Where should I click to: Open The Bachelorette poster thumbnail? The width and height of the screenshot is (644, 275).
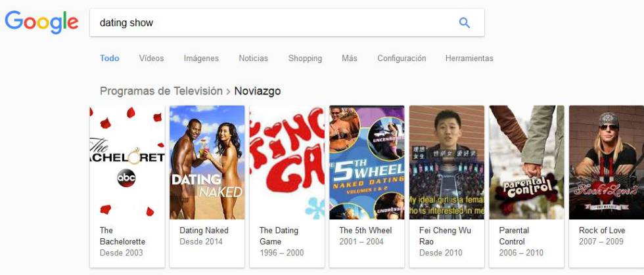127,162
